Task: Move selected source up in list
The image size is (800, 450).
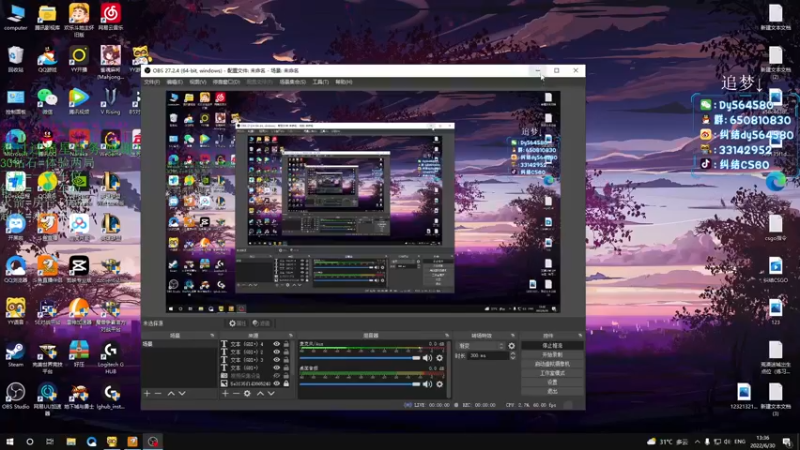Action: click(x=260, y=393)
